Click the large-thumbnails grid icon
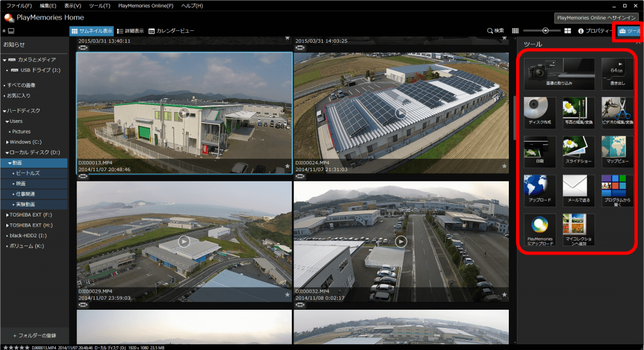The height and width of the screenshot is (350, 644). (568, 31)
